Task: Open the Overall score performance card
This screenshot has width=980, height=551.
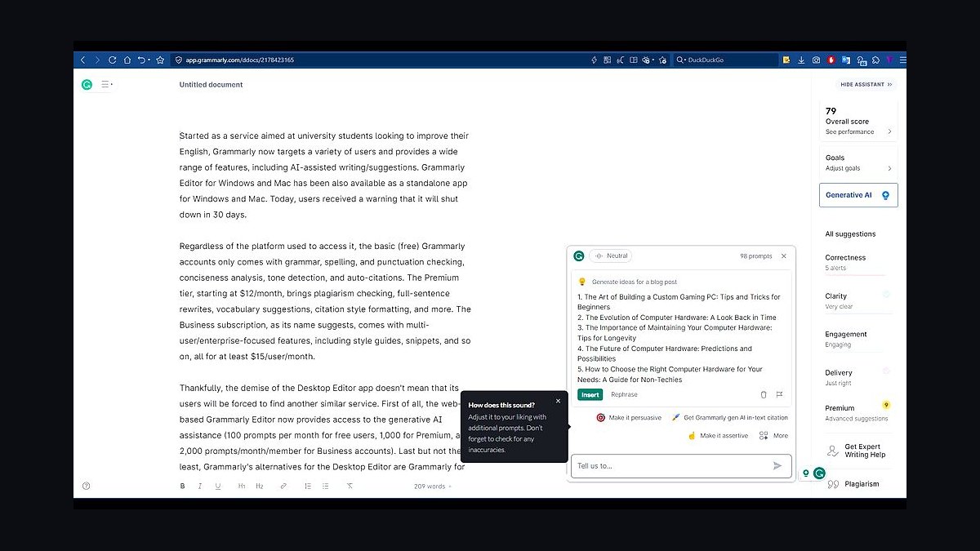Action: pyautogui.click(x=858, y=121)
